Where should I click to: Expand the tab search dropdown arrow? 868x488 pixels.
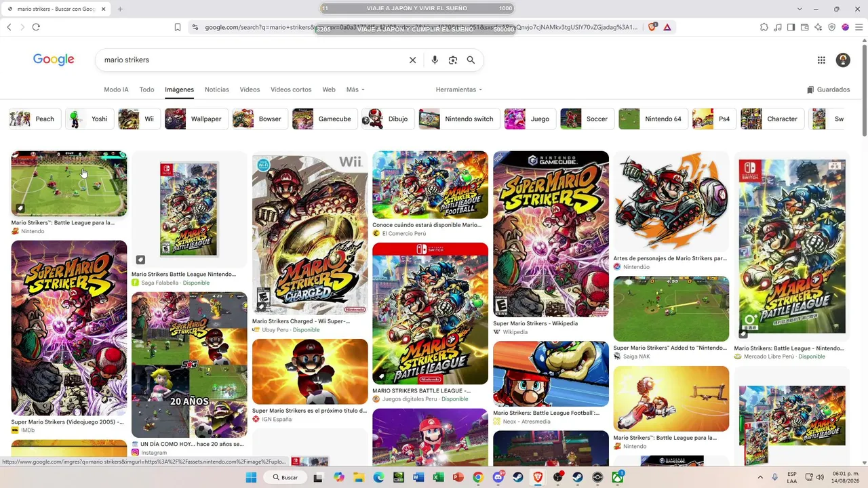tap(800, 9)
